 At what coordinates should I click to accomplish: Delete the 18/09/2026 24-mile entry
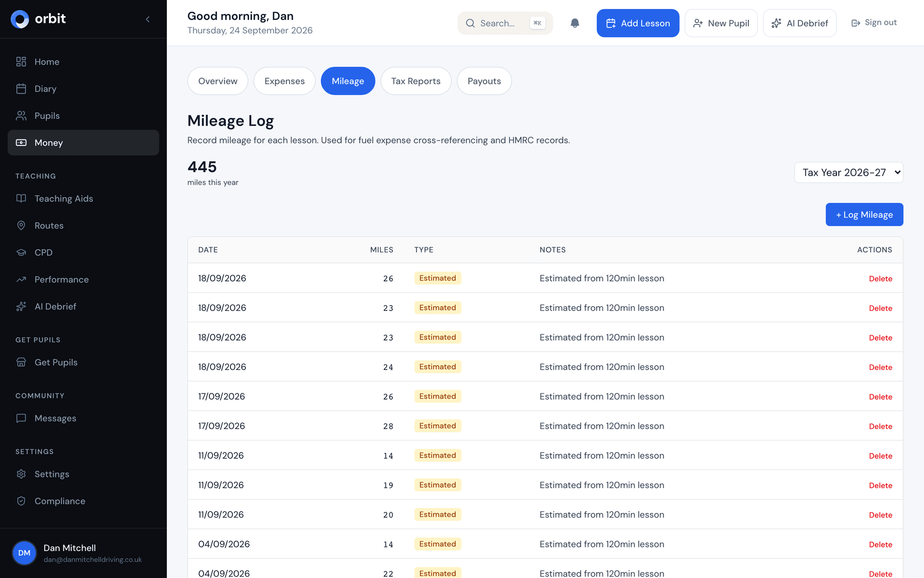tap(880, 368)
